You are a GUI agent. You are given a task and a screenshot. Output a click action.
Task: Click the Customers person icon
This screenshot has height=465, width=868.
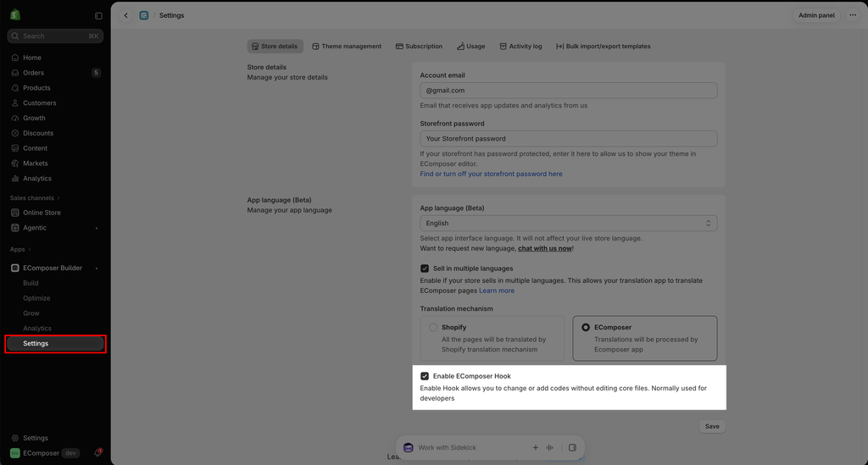(15, 102)
